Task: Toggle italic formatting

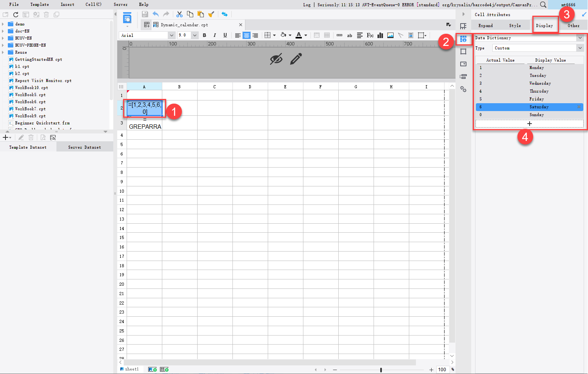Action: pyautogui.click(x=214, y=35)
